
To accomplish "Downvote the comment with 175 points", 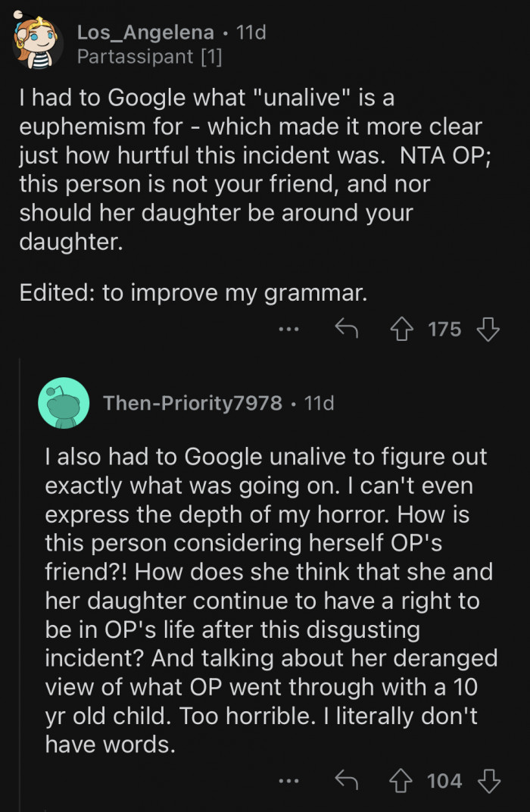I will point(488,329).
